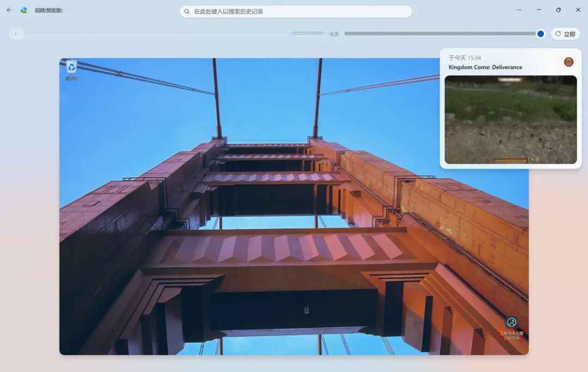Image resolution: width=588 pixels, height=372 pixels.
Task: Click the Kingdom Come game icon in the card
Action: click(x=568, y=62)
